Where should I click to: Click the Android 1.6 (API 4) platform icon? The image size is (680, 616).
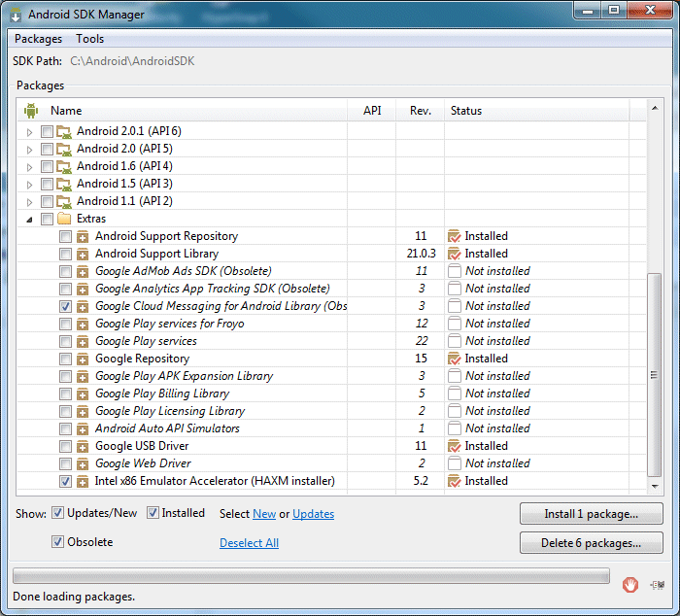(64, 166)
